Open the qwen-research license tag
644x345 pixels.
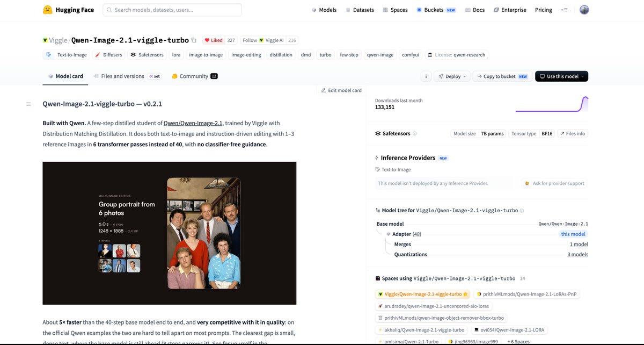click(457, 55)
